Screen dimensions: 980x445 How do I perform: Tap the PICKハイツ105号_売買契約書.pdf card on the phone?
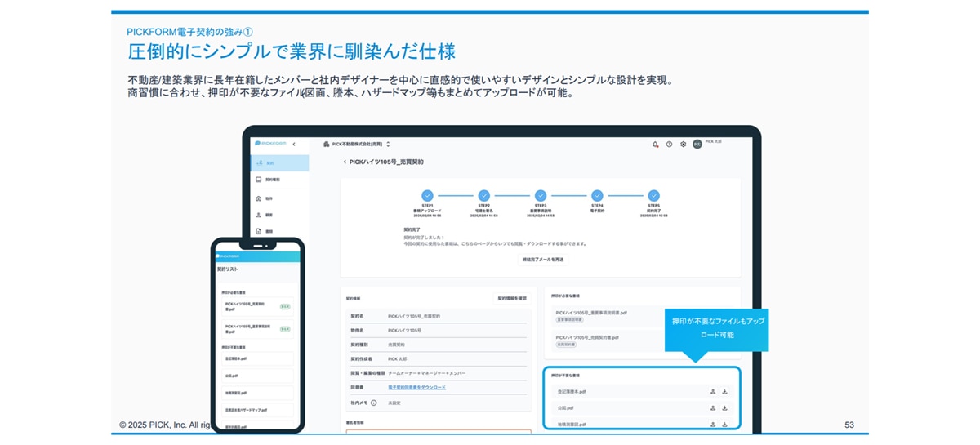257,307
